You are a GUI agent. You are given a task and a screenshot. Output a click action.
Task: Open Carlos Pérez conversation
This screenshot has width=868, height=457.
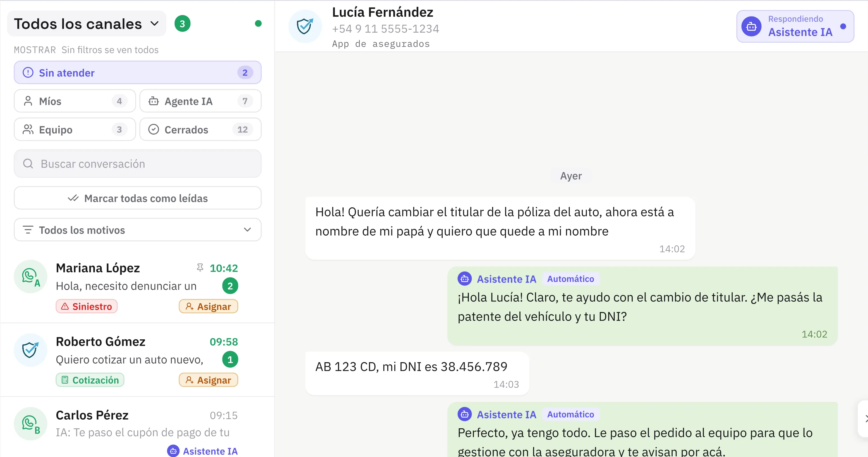(138, 427)
